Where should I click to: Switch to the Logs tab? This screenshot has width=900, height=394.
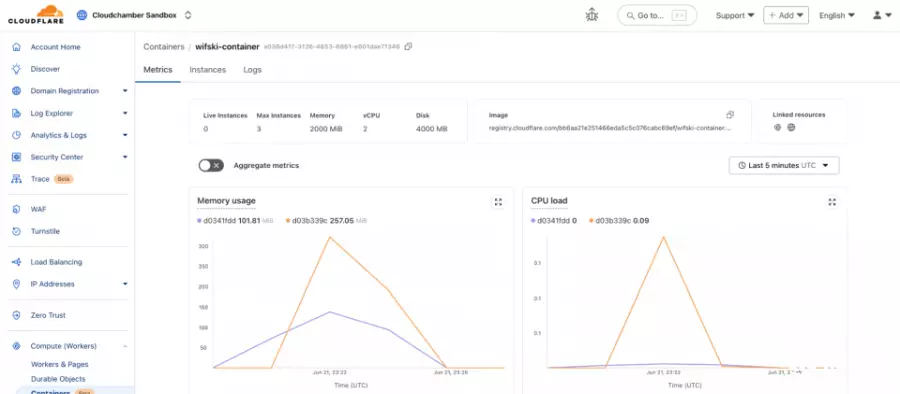(x=253, y=69)
